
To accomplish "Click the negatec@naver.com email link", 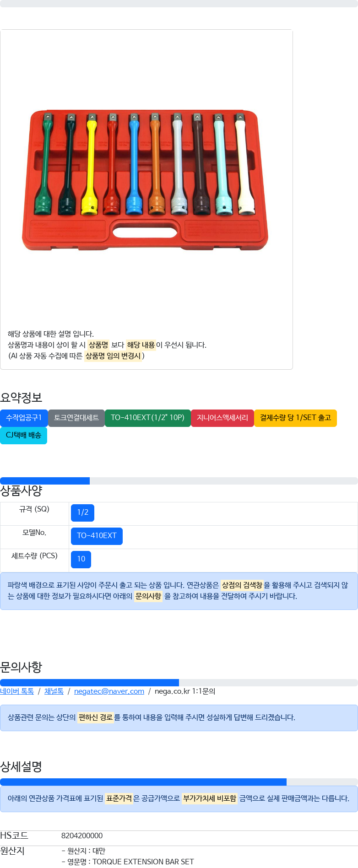I will (x=109, y=691).
